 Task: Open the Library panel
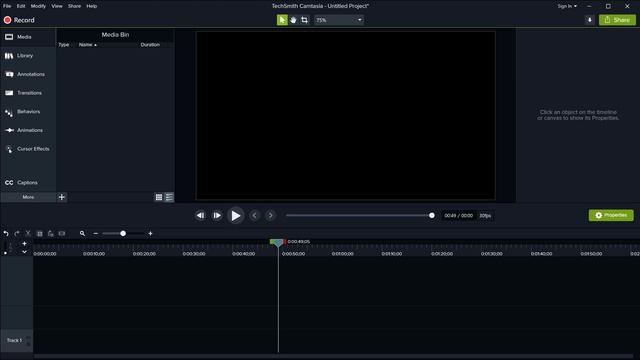click(28, 56)
